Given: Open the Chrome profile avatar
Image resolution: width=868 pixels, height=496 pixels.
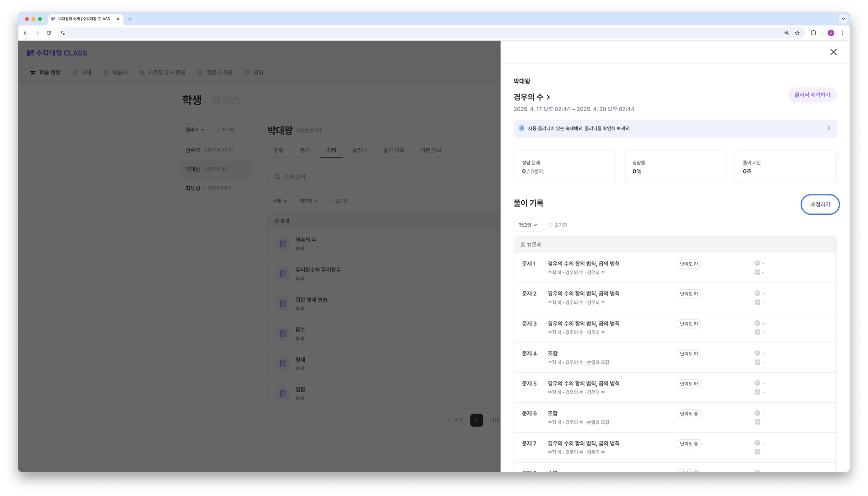Looking at the screenshot, I should click(831, 33).
